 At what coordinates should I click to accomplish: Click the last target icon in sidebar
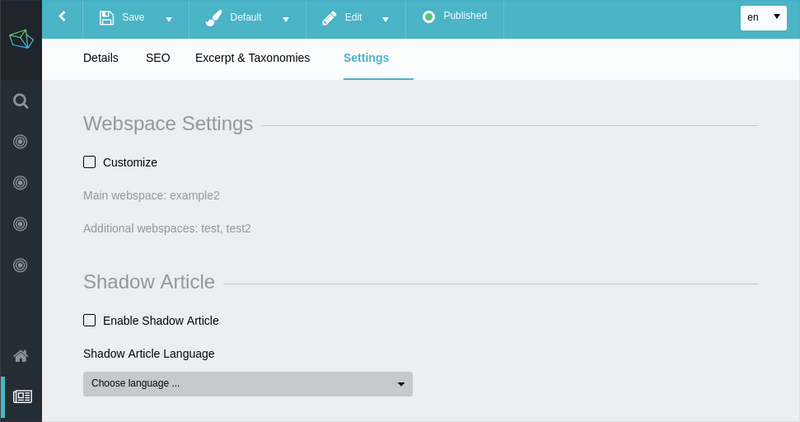(20, 265)
